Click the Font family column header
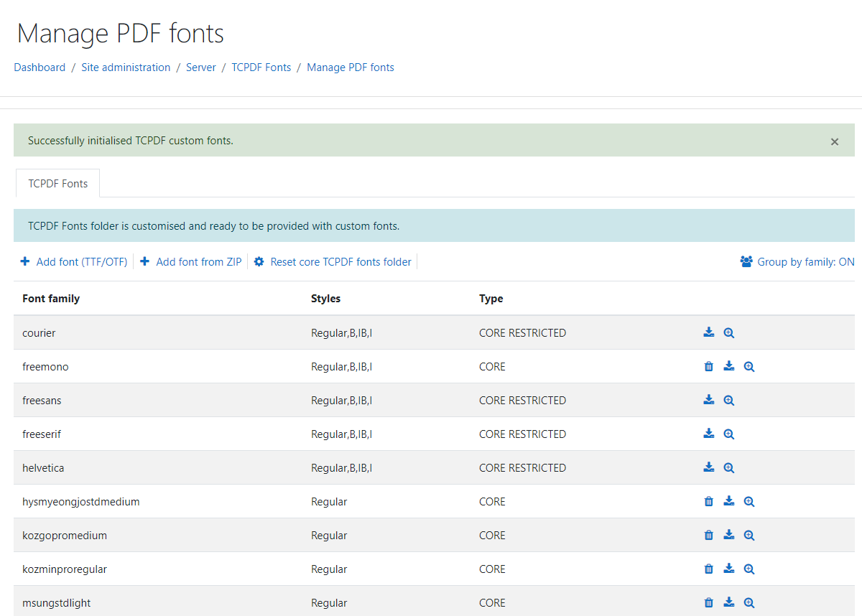This screenshot has width=862, height=616. pyautogui.click(x=51, y=298)
